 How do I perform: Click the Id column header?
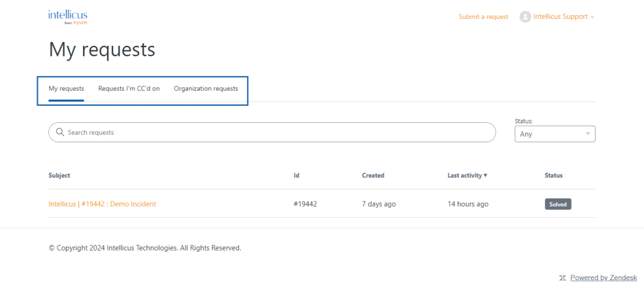click(296, 175)
